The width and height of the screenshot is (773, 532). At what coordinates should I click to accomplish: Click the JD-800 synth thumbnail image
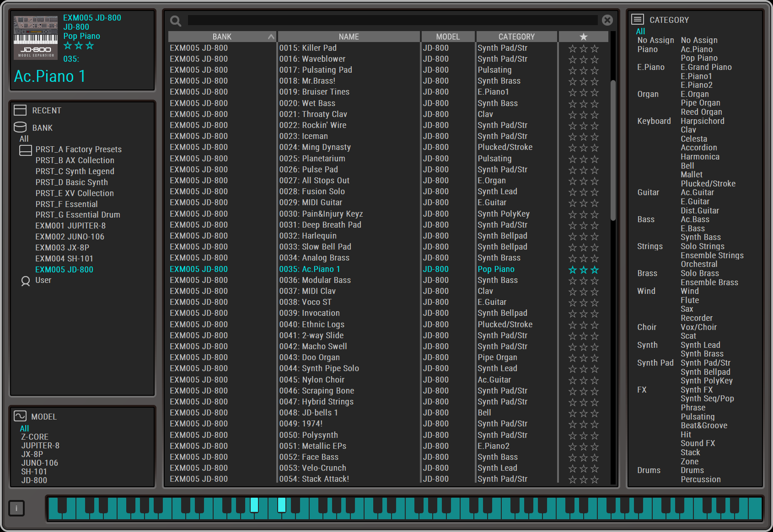[36, 37]
